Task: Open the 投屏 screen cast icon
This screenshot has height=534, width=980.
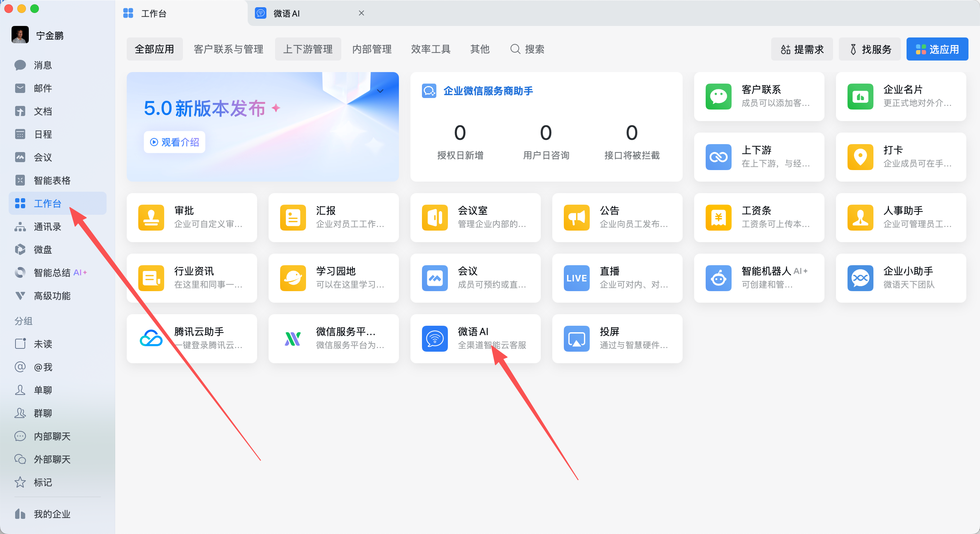Action: coord(577,338)
